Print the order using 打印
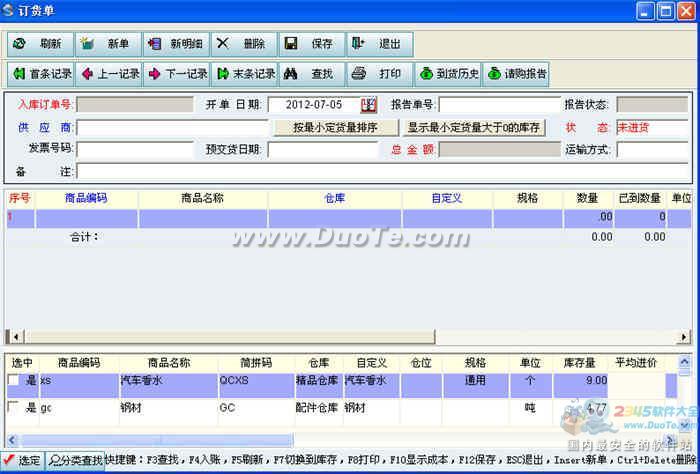The width and height of the screenshot is (700, 474). [379, 73]
